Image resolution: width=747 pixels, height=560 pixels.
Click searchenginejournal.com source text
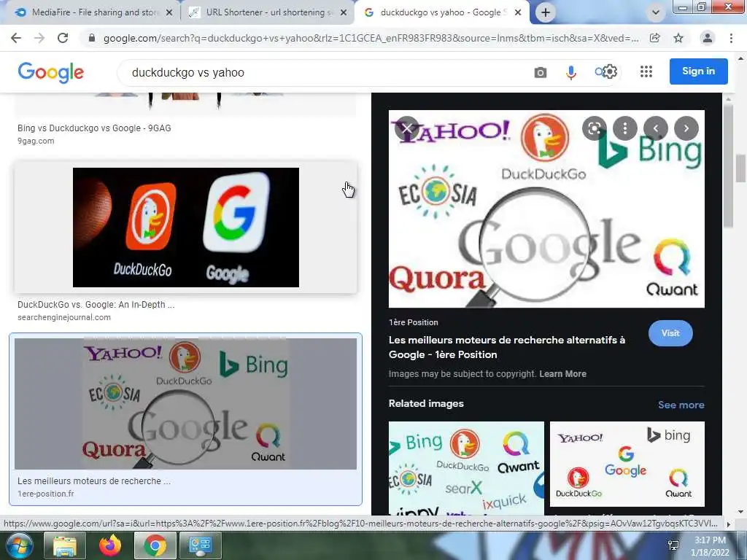coord(64,318)
